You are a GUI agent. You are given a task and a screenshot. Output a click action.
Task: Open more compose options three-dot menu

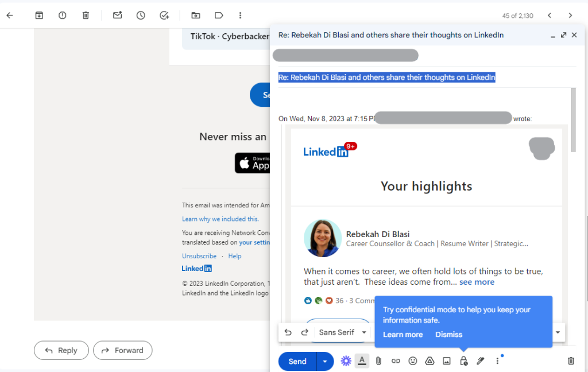coord(497,361)
